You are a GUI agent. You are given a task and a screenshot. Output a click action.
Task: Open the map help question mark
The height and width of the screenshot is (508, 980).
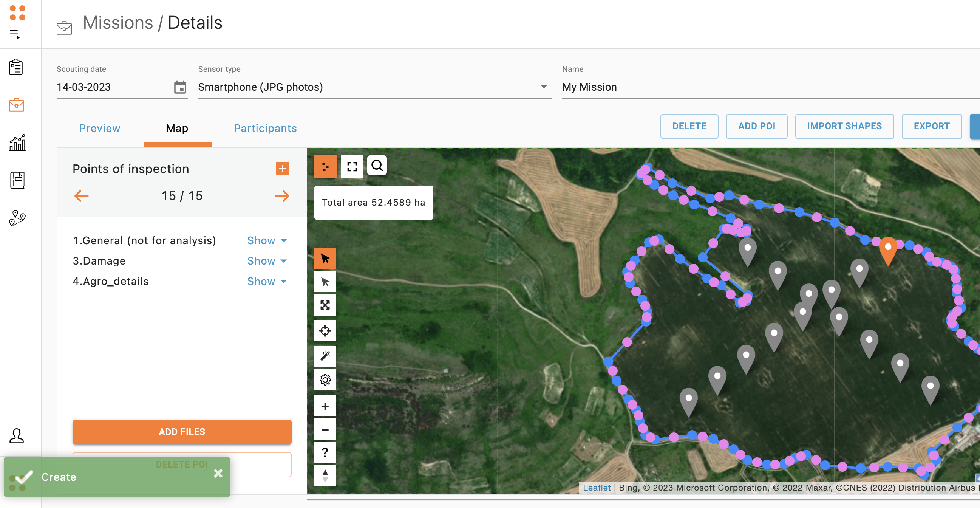325,452
